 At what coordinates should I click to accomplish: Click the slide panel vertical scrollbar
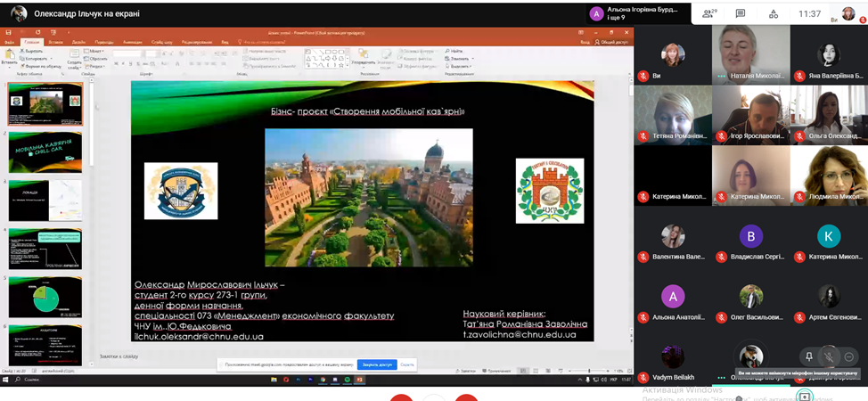tap(91, 222)
